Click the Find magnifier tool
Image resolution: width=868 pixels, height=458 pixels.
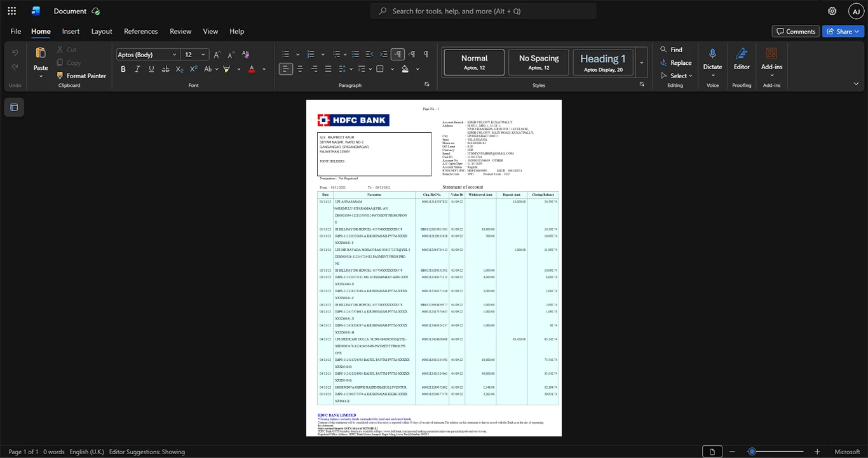671,50
